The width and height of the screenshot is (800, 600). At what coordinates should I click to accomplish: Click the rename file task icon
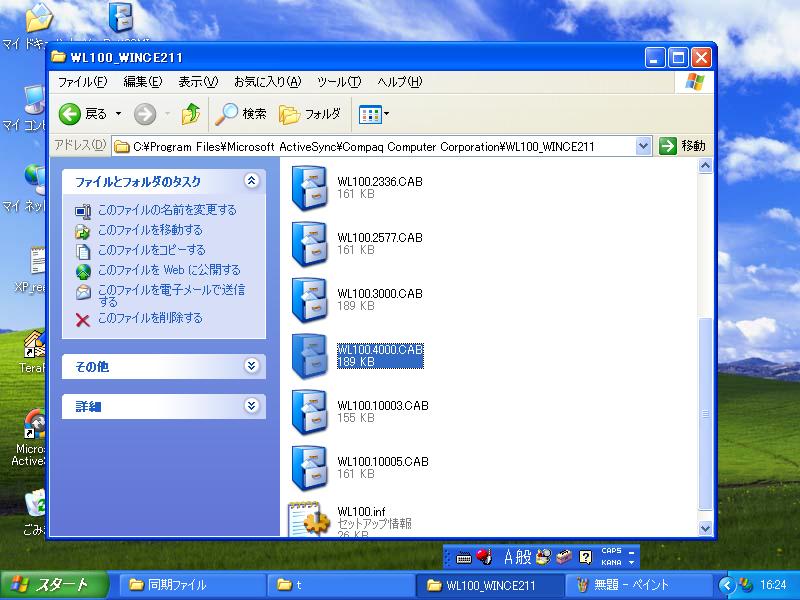pyautogui.click(x=83, y=211)
